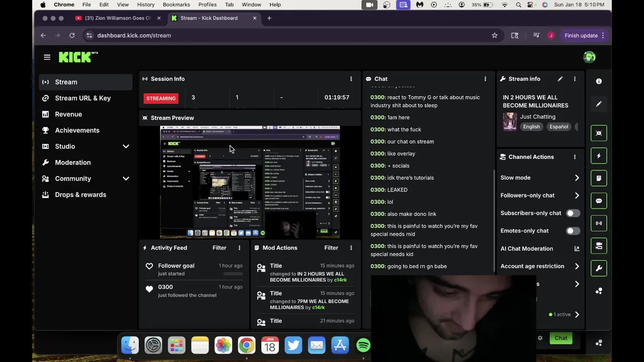
Task: Open Mail app in the dock
Action: tap(316, 345)
